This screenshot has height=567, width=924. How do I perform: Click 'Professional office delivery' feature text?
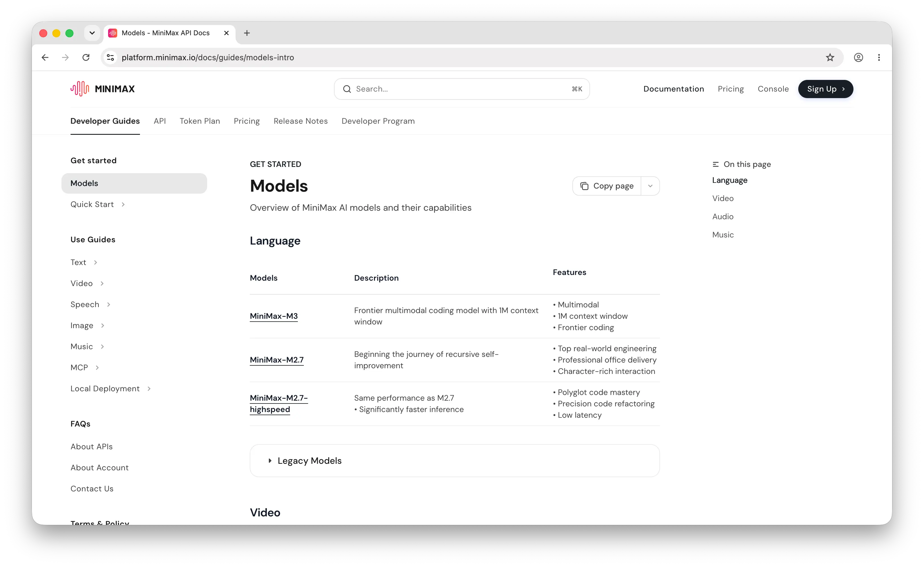coord(607,360)
